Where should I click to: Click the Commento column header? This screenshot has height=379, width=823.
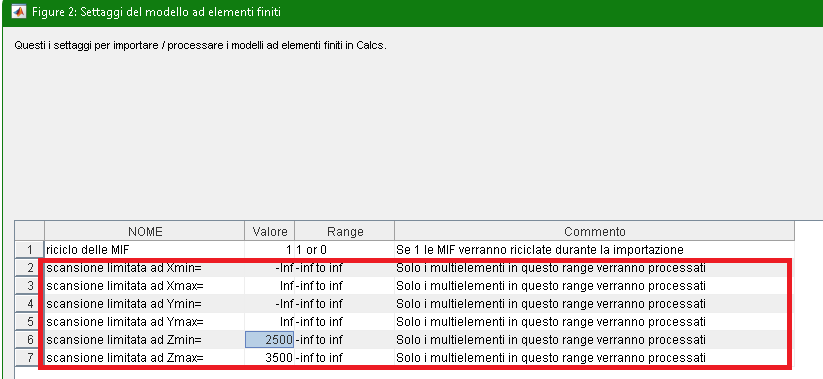coord(595,231)
